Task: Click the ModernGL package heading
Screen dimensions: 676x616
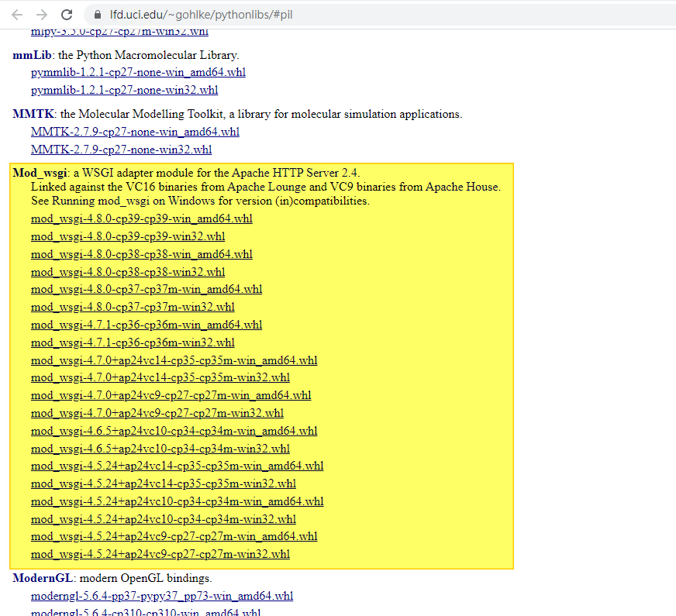Action: [x=43, y=578]
